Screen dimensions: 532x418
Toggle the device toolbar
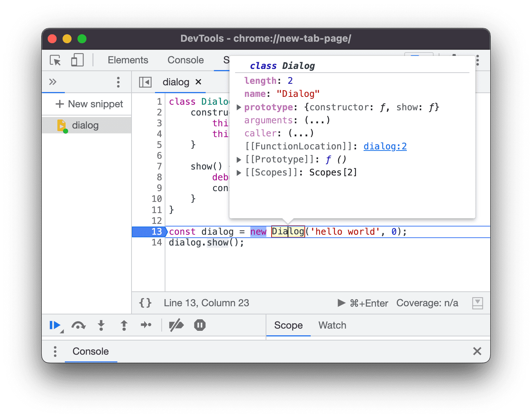(x=77, y=60)
